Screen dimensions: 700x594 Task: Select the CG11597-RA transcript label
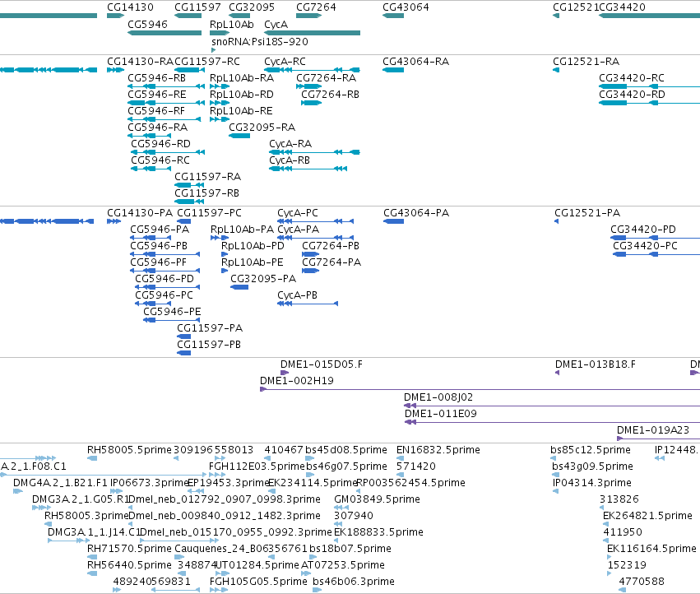[207, 178]
